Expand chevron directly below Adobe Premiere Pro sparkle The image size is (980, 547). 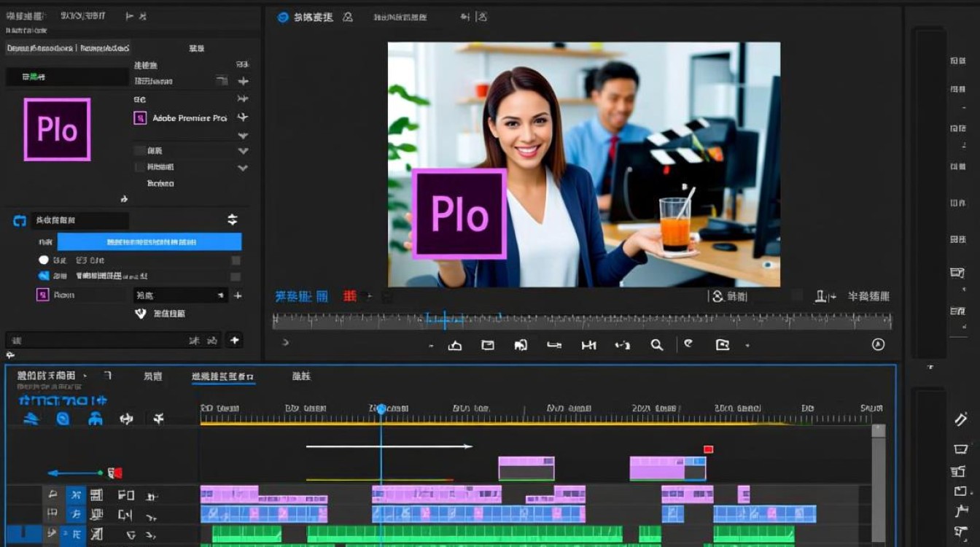(x=243, y=135)
